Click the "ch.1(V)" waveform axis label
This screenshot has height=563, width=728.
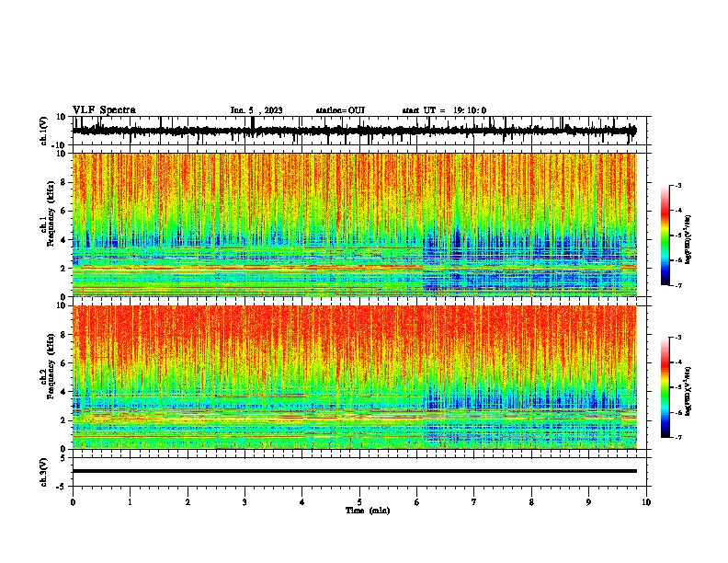coord(44,131)
